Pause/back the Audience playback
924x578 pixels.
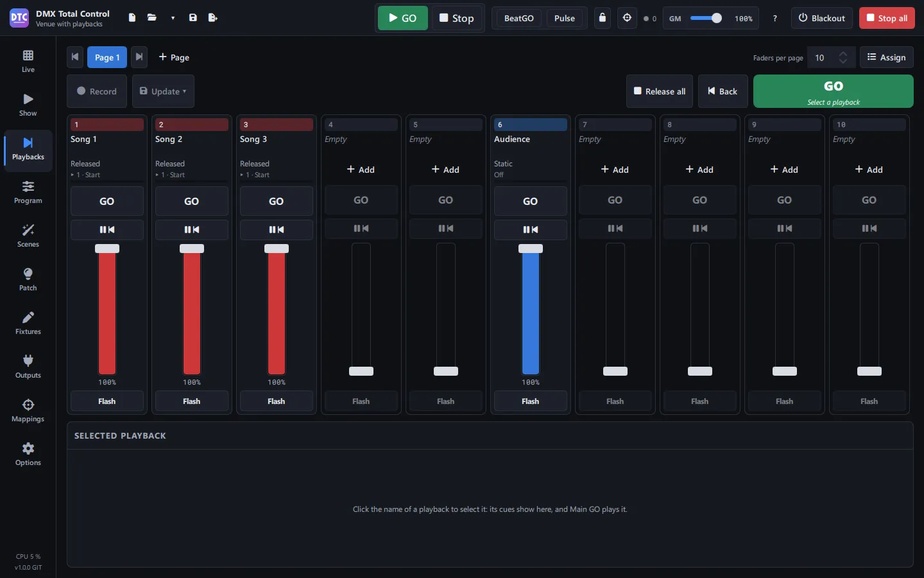click(531, 230)
